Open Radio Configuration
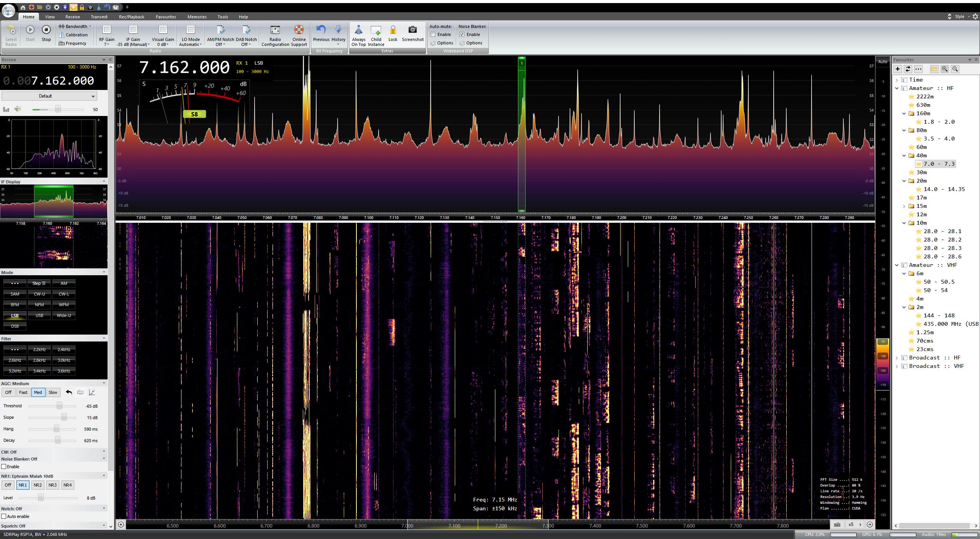 275,30
